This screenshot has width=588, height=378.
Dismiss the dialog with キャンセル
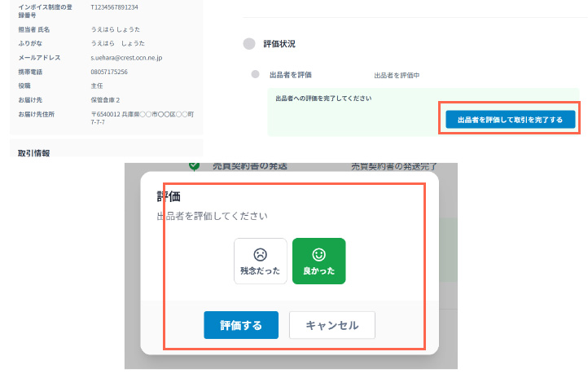(x=331, y=325)
